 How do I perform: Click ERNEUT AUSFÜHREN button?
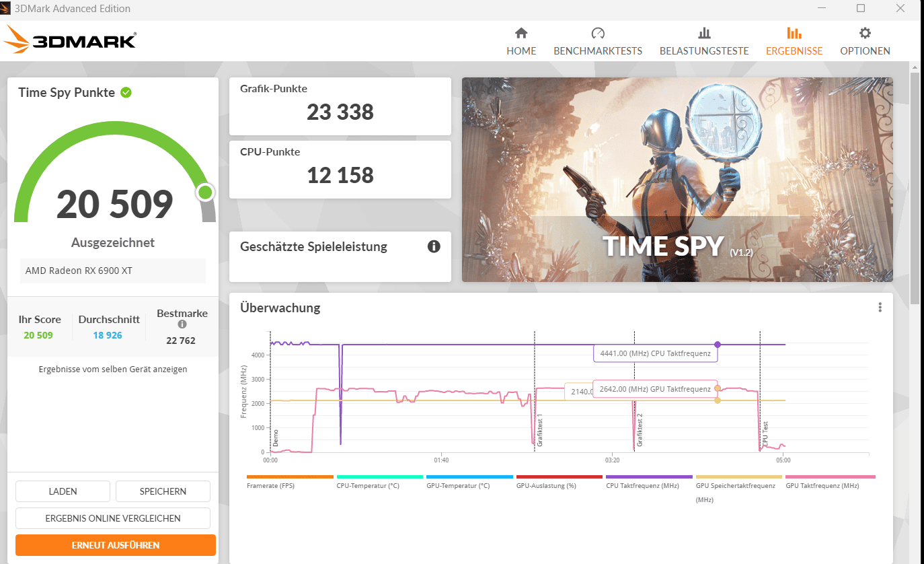[x=116, y=545]
